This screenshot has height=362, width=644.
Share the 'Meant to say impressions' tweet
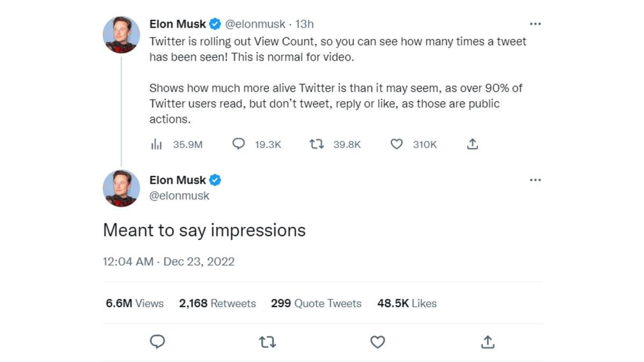point(487,342)
